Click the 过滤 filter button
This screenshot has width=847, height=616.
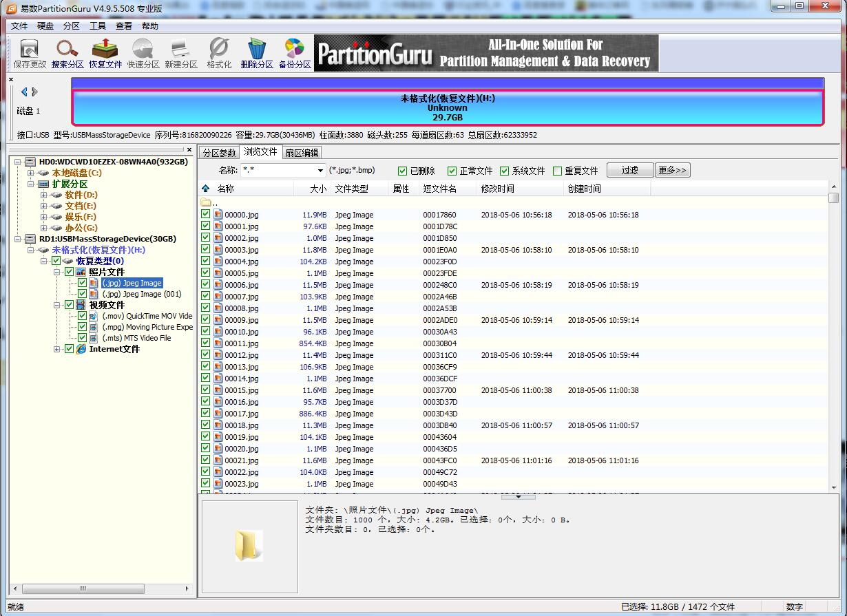tap(629, 170)
